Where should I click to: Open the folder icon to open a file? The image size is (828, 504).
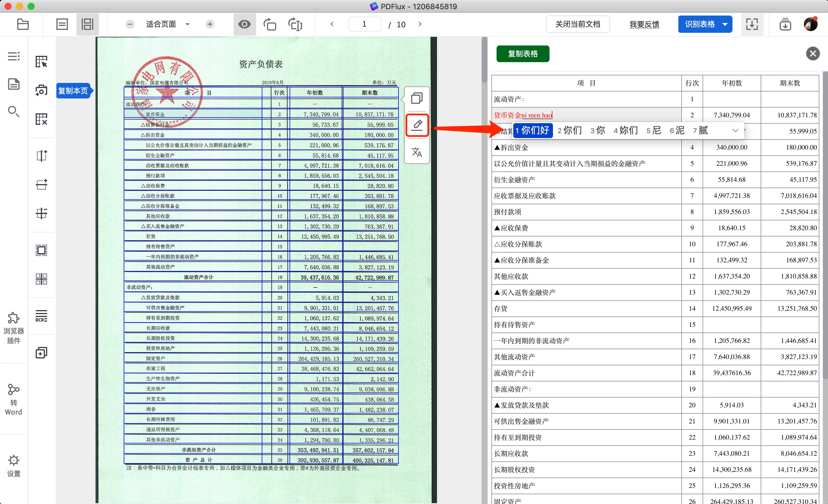[23, 24]
